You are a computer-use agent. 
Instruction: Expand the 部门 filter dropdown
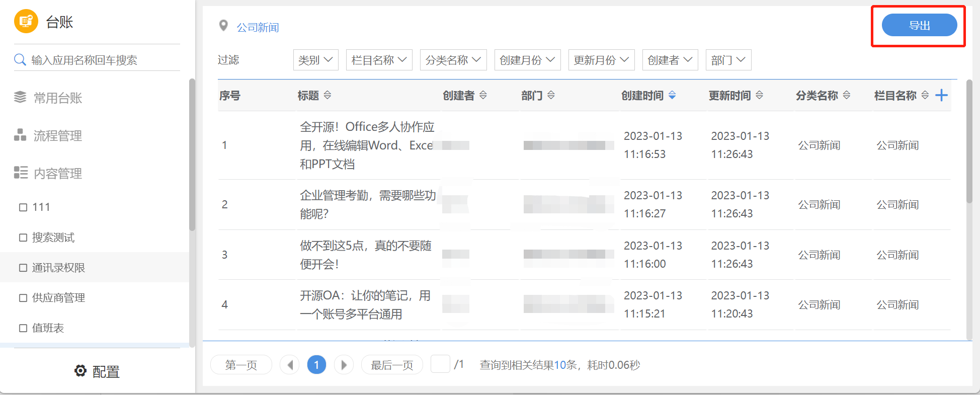(728, 60)
